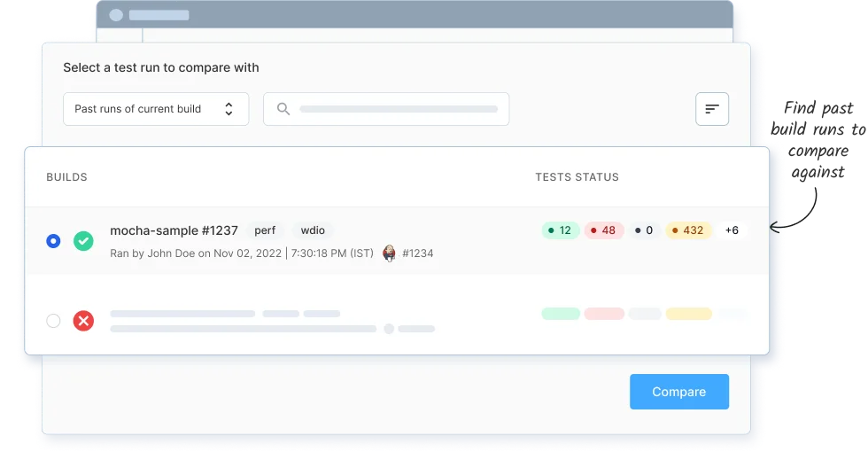Select the mocha-sample #1237 radio button
This screenshot has height=452, width=868.
click(53, 241)
